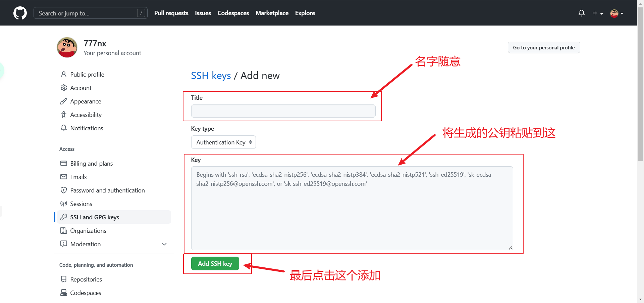Open Explore in top navigation
The width and height of the screenshot is (644, 303).
tap(305, 13)
